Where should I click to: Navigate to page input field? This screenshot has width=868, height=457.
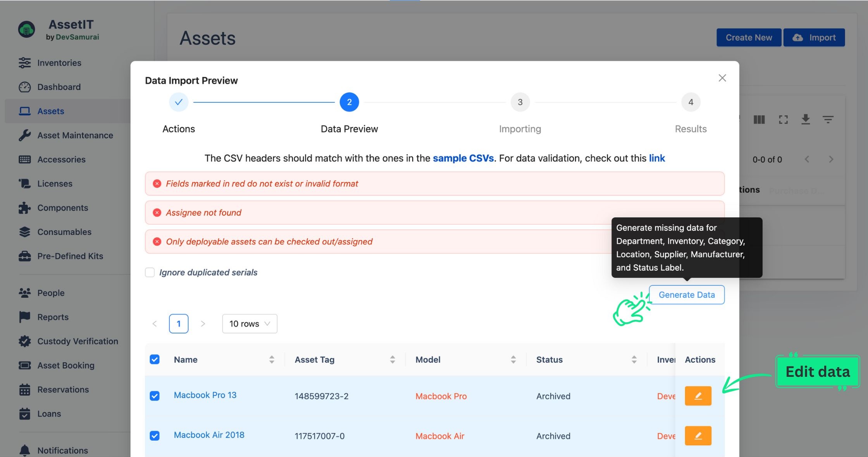point(179,323)
